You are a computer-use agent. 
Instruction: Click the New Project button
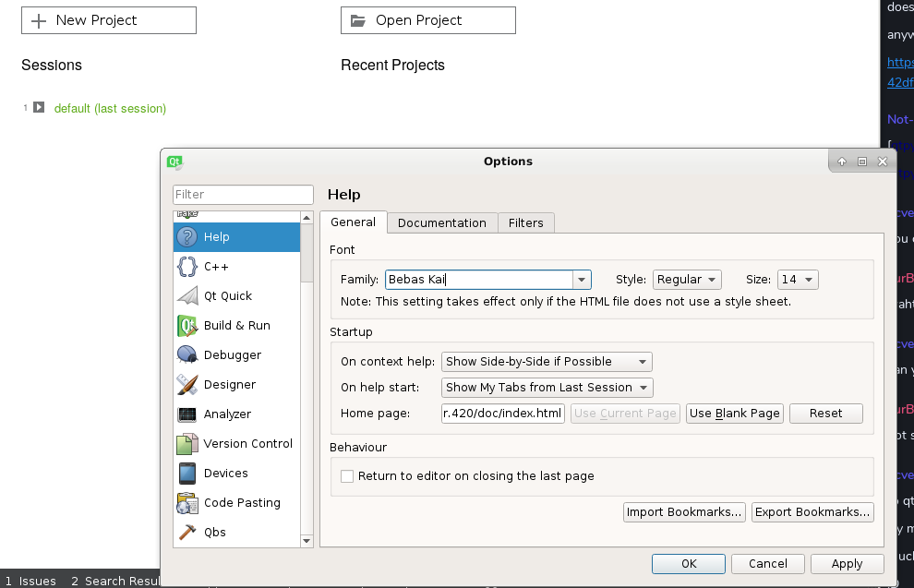(x=109, y=20)
